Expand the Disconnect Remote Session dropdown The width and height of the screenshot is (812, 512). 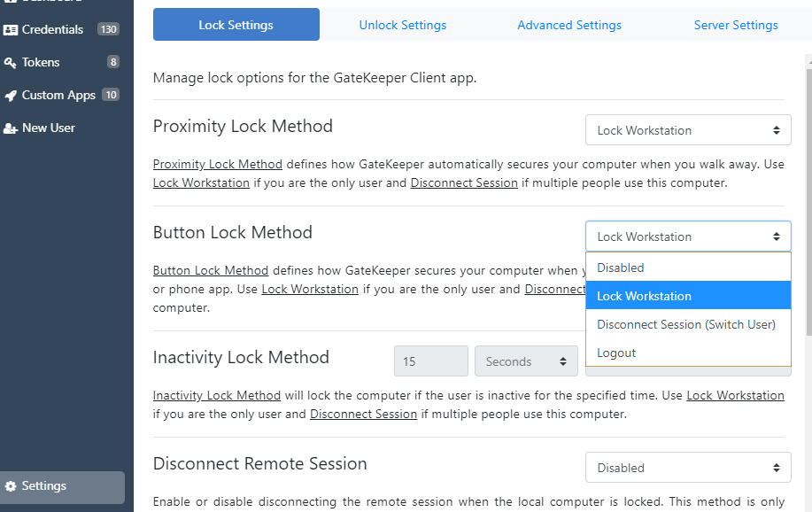(x=688, y=468)
